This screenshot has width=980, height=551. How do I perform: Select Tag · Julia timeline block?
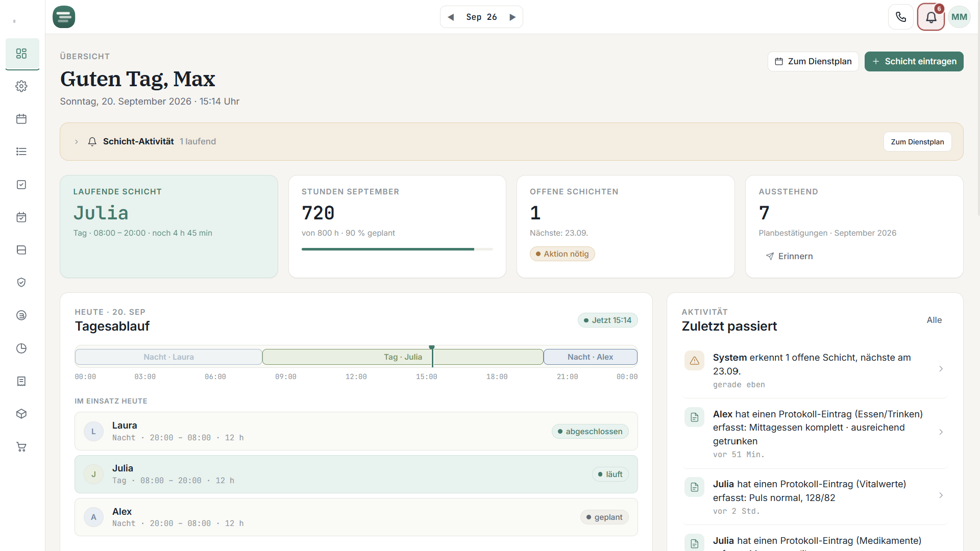pos(403,357)
